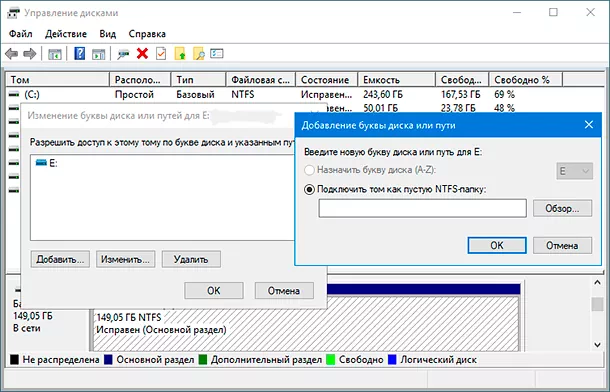Image resolution: width=610 pixels, height=392 pixels.
Task: Maximize the Disk Management window
Action: [x=553, y=12]
